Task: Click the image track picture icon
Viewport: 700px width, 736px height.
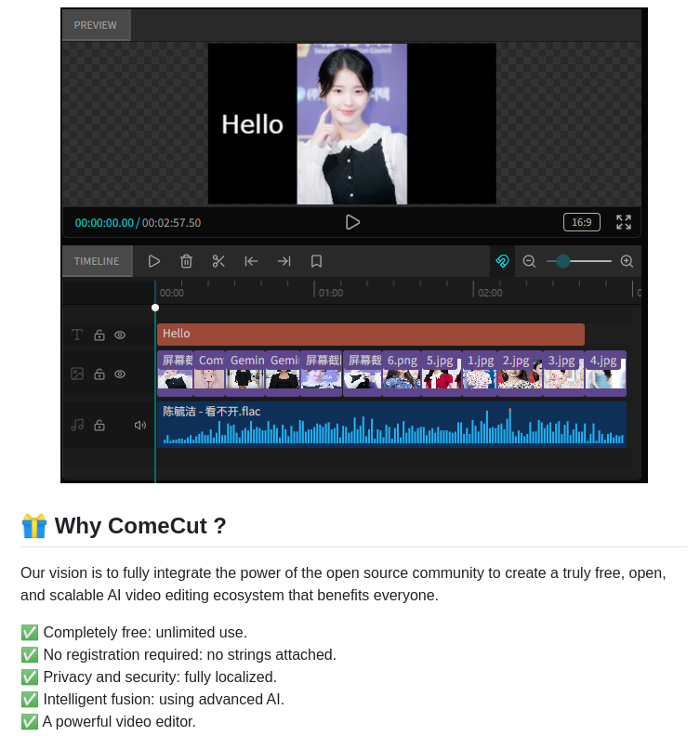Action: pos(77,374)
